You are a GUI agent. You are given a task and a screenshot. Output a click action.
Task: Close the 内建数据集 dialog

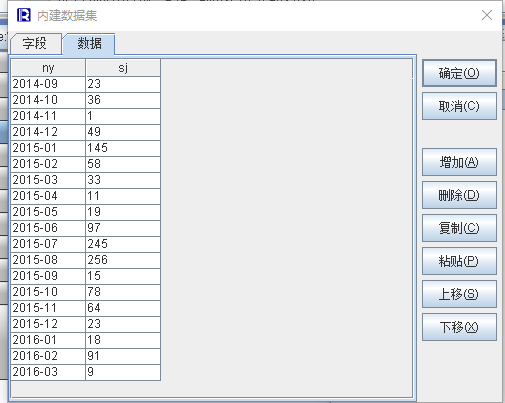pos(487,15)
